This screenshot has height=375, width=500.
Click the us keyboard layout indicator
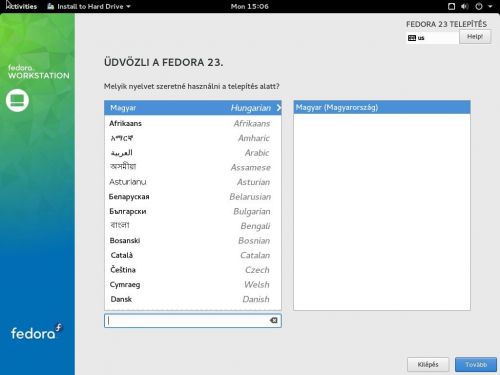click(x=432, y=38)
